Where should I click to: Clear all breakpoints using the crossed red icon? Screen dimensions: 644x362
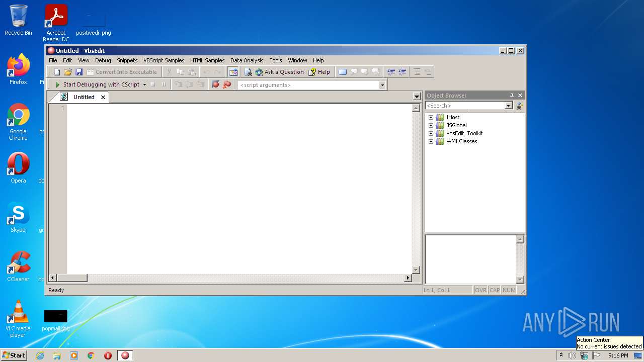tap(227, 84)
